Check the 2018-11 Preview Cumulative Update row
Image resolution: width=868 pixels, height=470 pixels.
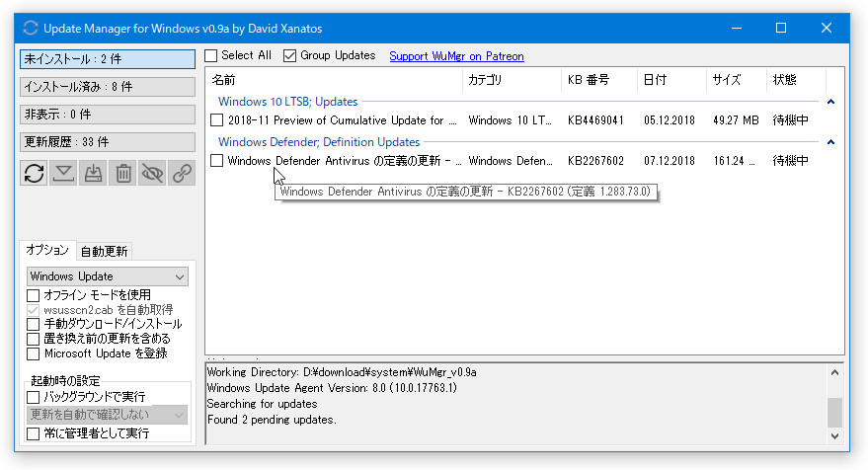(x=217, y=120)
